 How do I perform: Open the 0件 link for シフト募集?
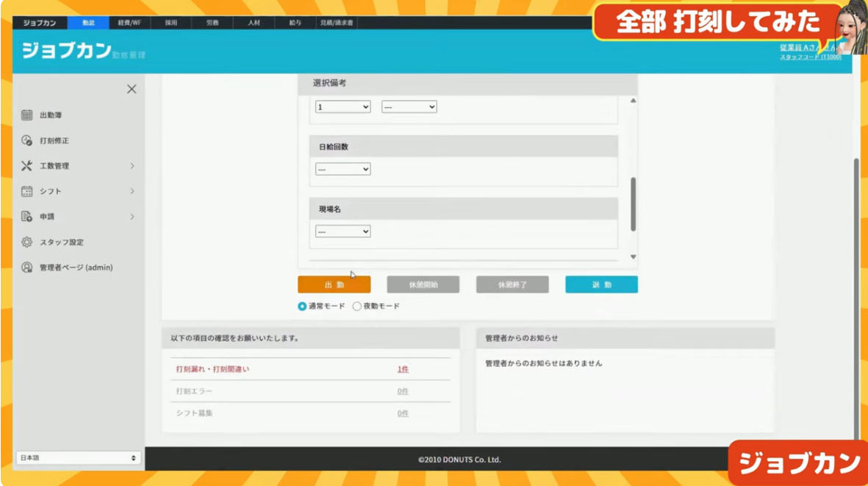click(x=403, y=413)
